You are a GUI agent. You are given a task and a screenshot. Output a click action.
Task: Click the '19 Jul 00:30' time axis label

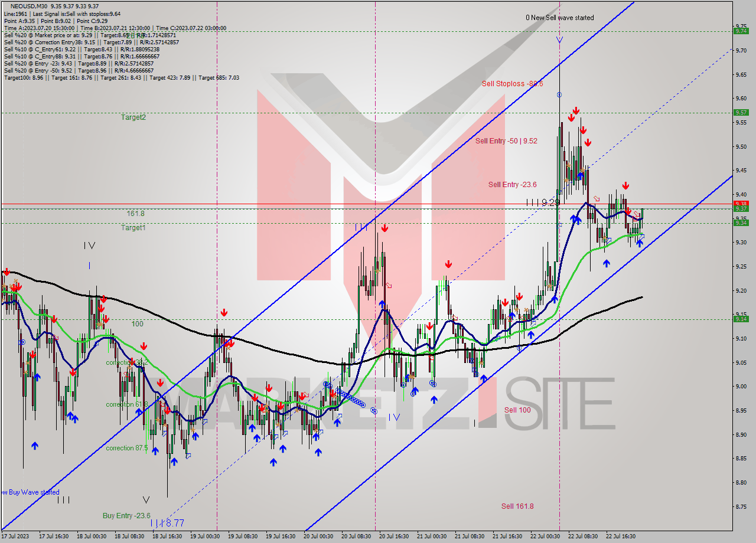click(205, 537)
